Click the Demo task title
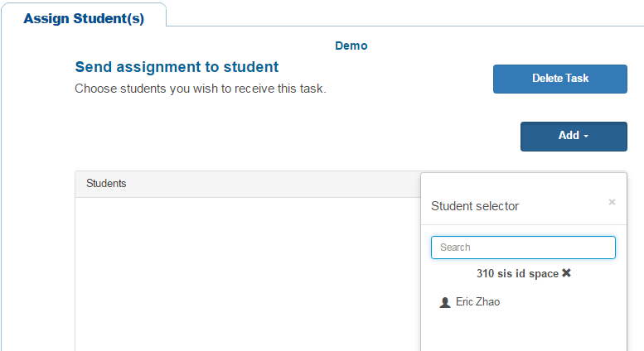 click(x=351, y=46)
